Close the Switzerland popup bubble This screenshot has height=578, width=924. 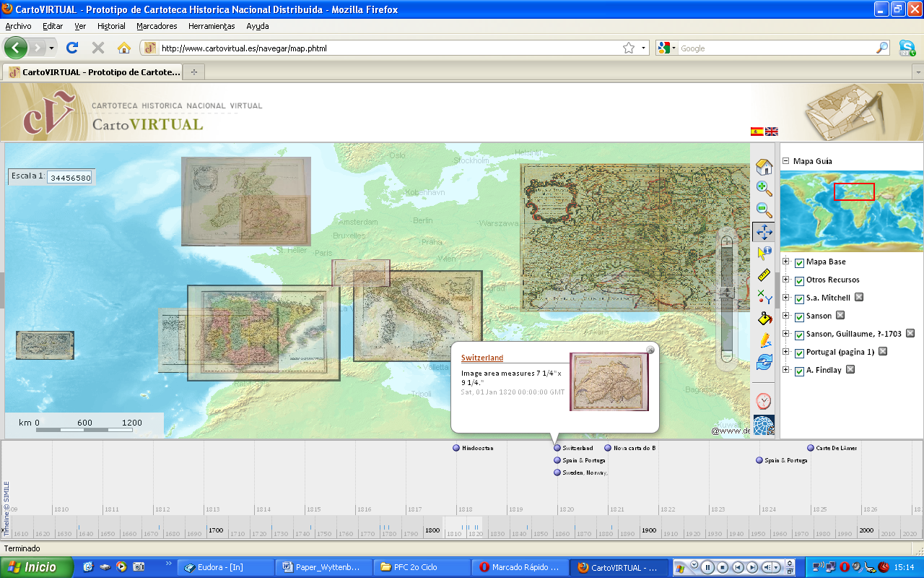[x=650, y=350]
